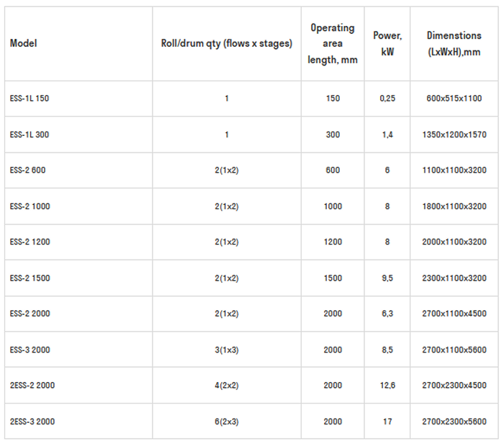Image resolution: width=504 pixels, height=446 pixels.
Task: Select the ESS-1L 300 model cell
Action: click(x=30, y=134)
